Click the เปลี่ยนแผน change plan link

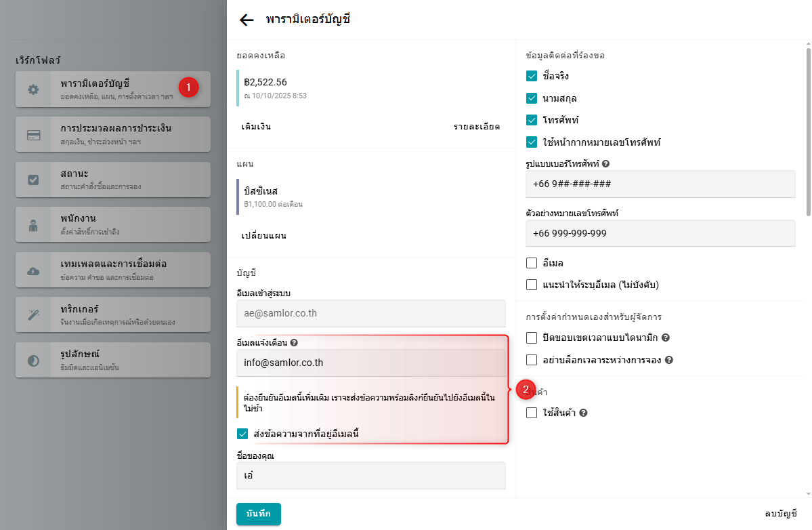click(263, 236)
